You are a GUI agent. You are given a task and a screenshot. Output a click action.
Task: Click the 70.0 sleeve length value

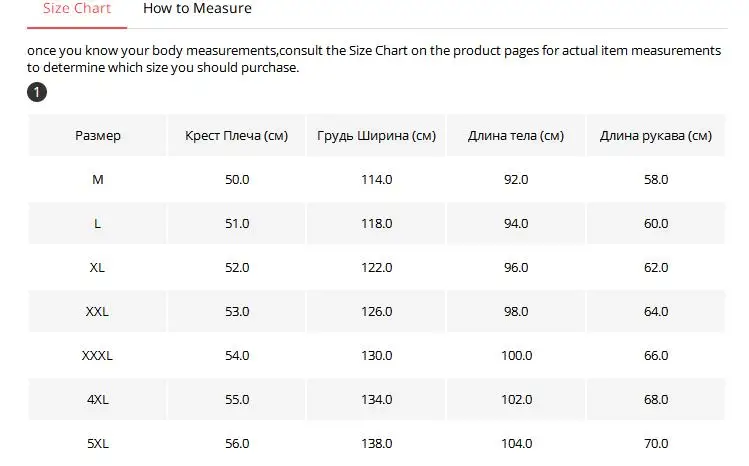tap(656, 443)
